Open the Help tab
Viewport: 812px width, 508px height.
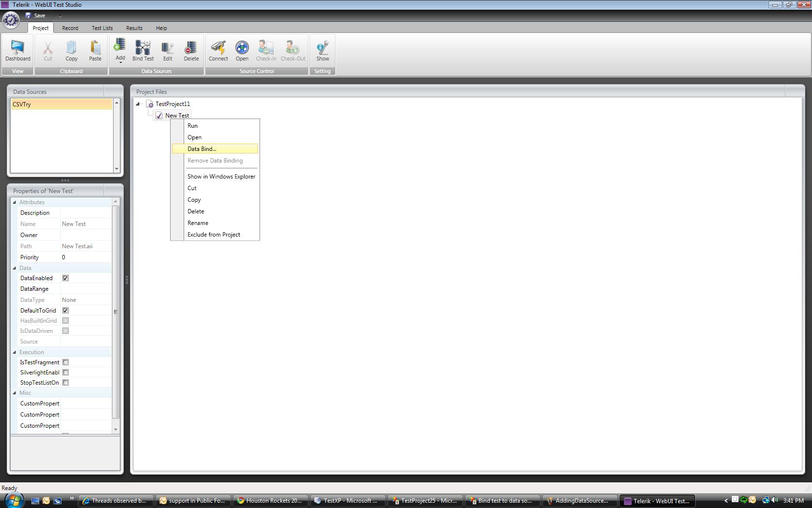[x=161, y=28]
